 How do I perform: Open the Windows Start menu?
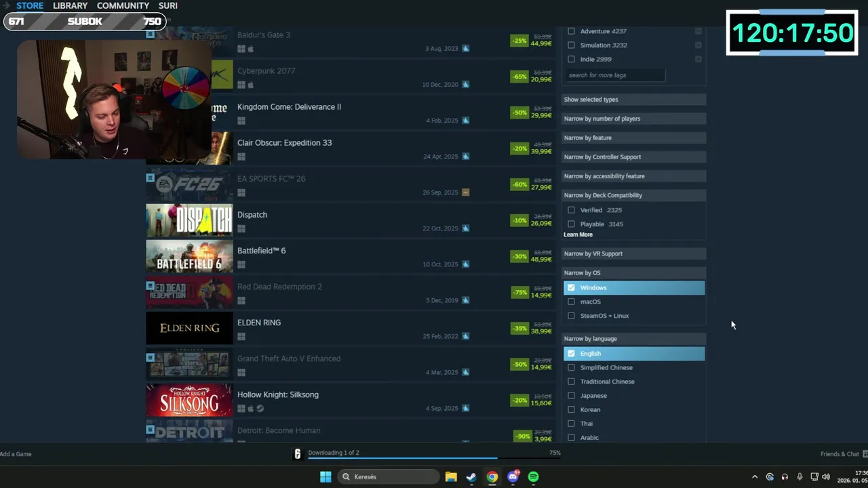(325, 476)
